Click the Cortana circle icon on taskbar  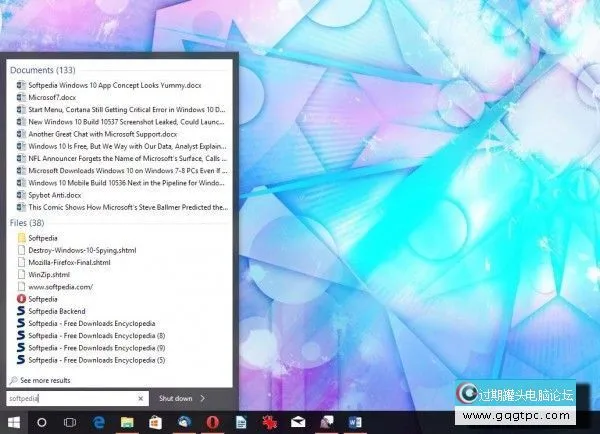[x=41, y=423]
